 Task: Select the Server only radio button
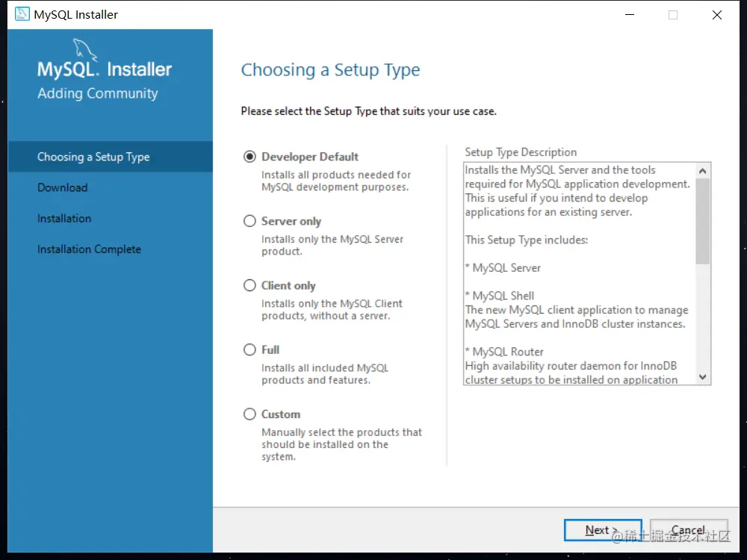pos(249,221)
